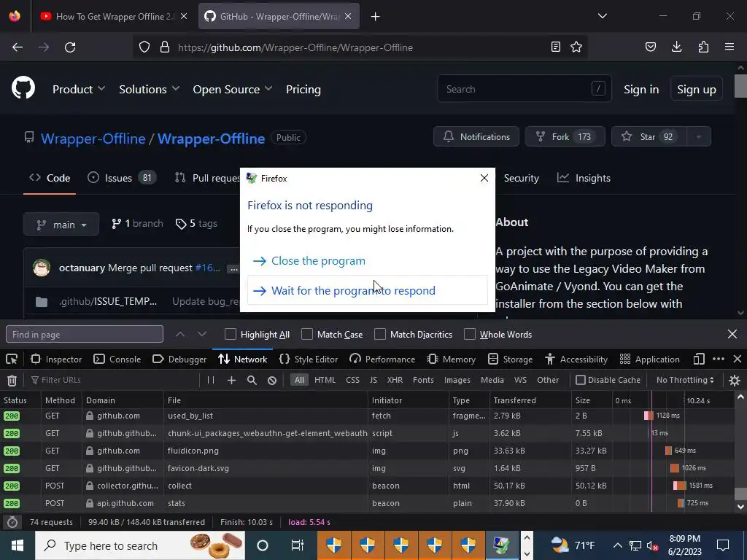Click the Sign in link
Viewport: 747px width, 560px height.
[x=641, y=89]
